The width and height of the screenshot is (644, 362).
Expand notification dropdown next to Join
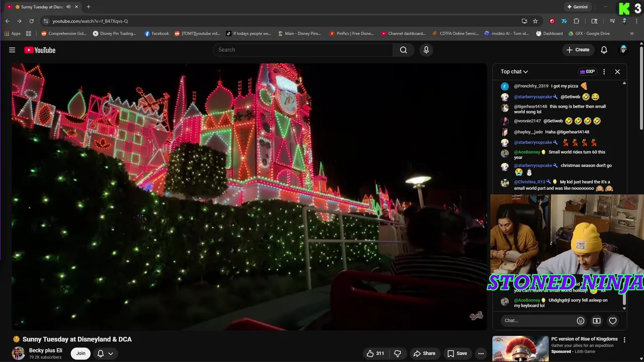(x=105, y=353)
